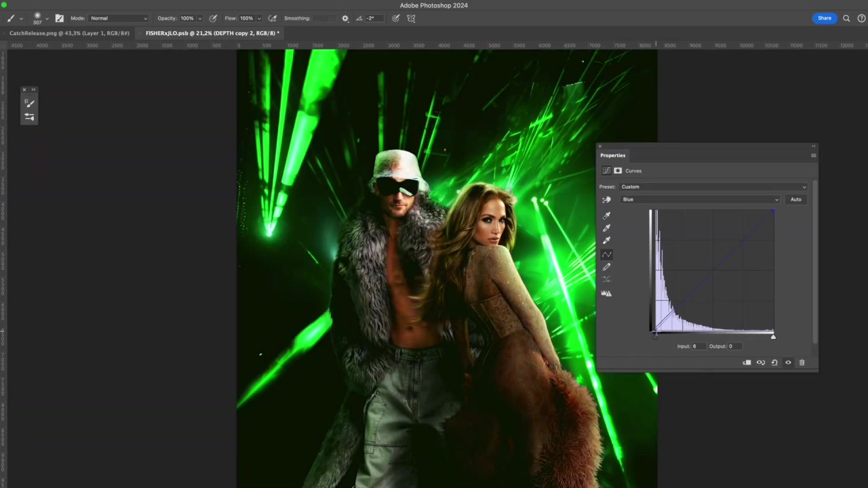Delete the Curves adjustment layer
Screen dimensions: 868x488
(802, 363)
